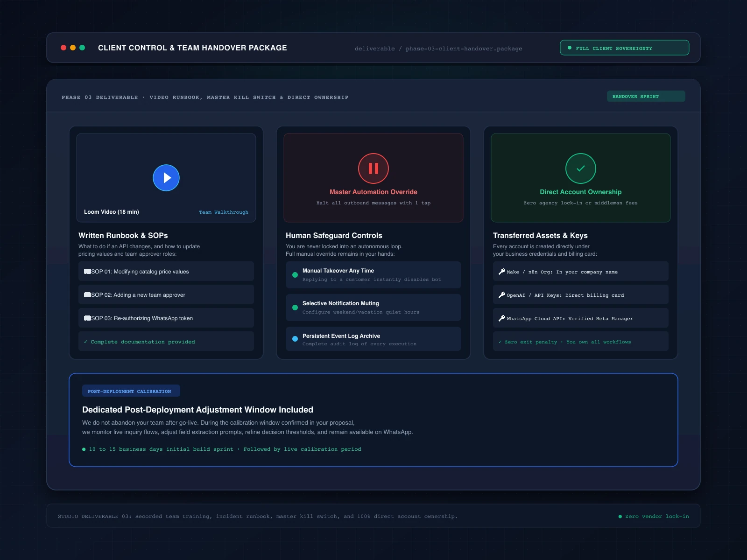This screenshot has width=747, height=560.
Task: Click the green checkmark ownership icon
Action: click(x=581, y=168)
